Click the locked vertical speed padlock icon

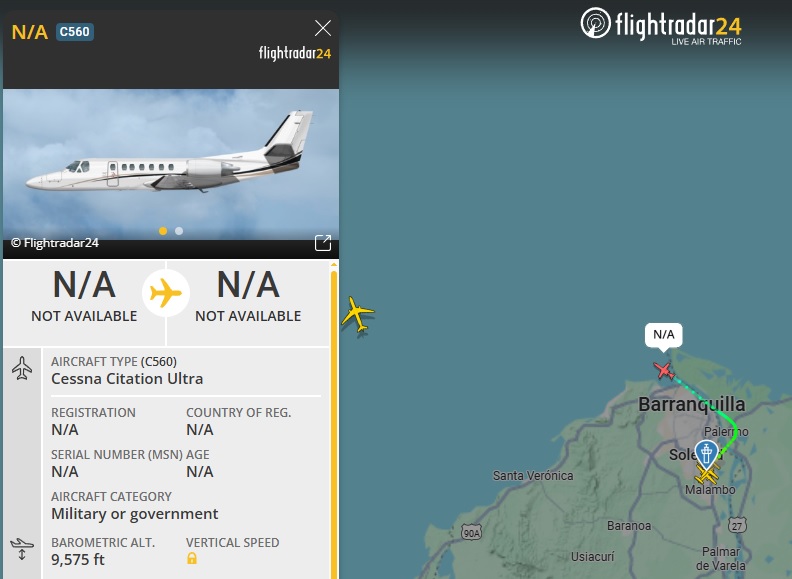[x=192, y=558]
